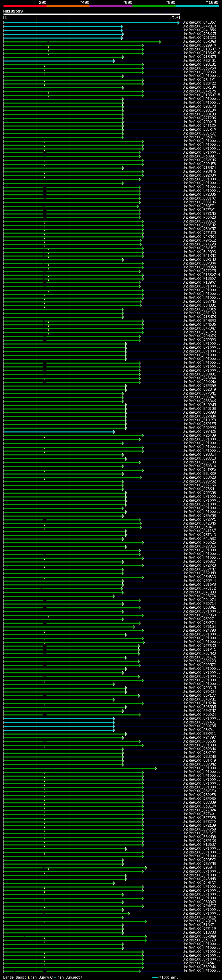Click the UniRef100_P05023 label
Screen dimensions: 222x980
pos(199,218)
